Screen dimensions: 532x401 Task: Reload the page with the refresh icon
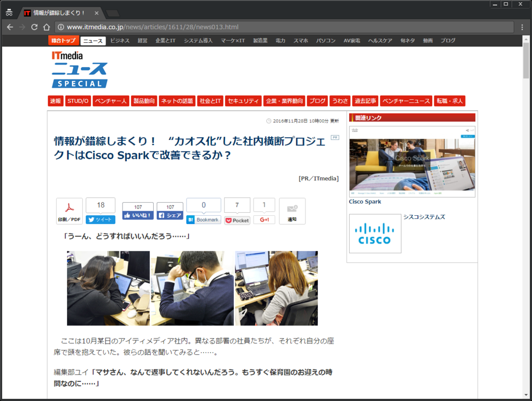click(34, 27)
